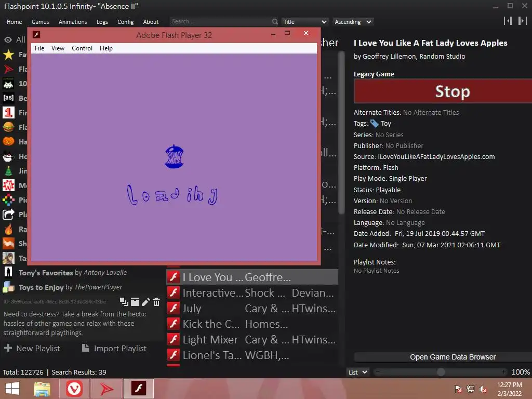The width and height of the screenshot is (532, 399).
Task: Select the July game row
Action: pyautogui.click(x=252, y=309)
